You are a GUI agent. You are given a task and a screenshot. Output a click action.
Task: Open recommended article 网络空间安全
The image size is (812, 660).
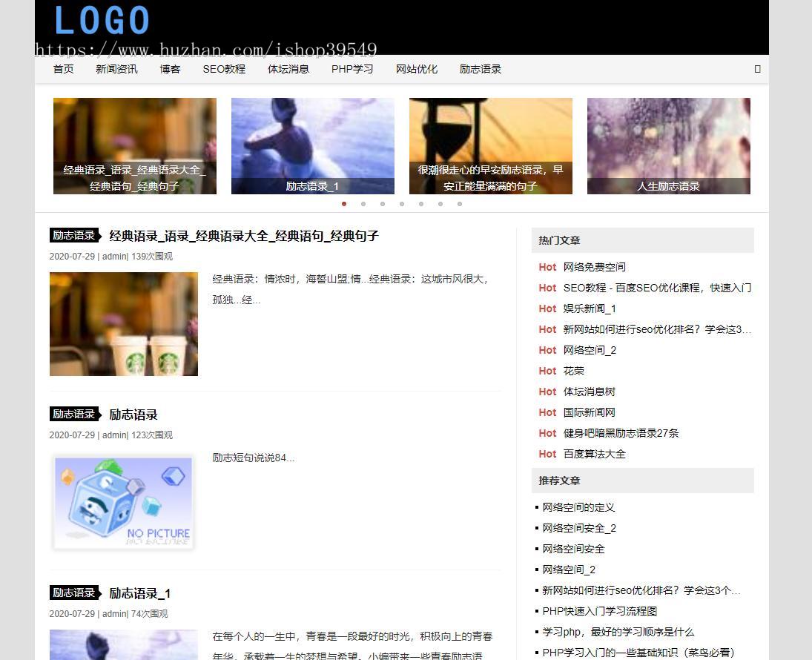(573, 549)
